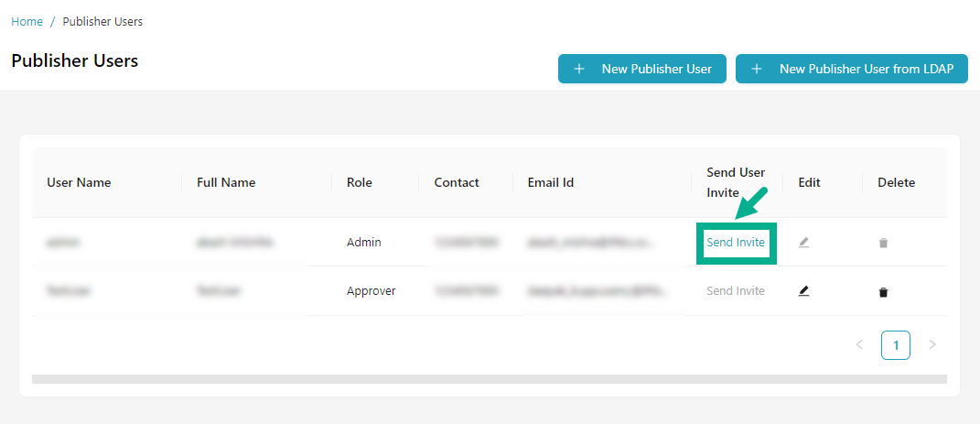Click the edit pencil in the Approver row
This screenshot has width=980, height=424.
[x=803, y=291]
